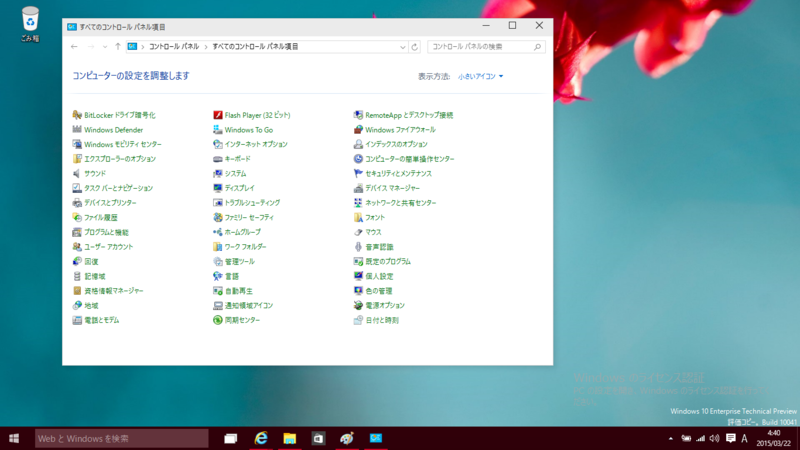Open the エクスプローラーのオプション link
Viewport: 800px width, 450px height.
click(x=120, y=159)
